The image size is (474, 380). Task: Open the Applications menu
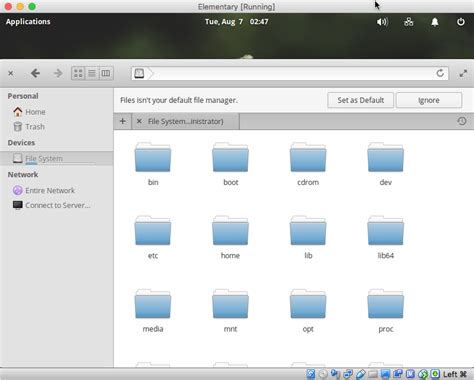pos(28,22)
